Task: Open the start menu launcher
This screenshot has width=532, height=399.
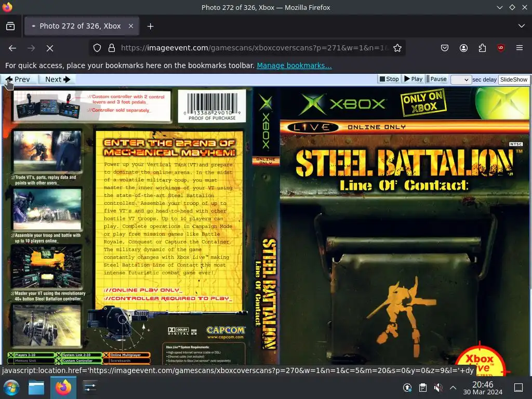Action: 11,388
